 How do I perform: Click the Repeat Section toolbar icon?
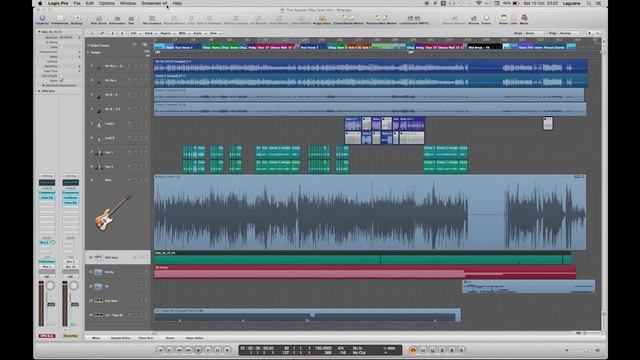(x=174, y=20)
